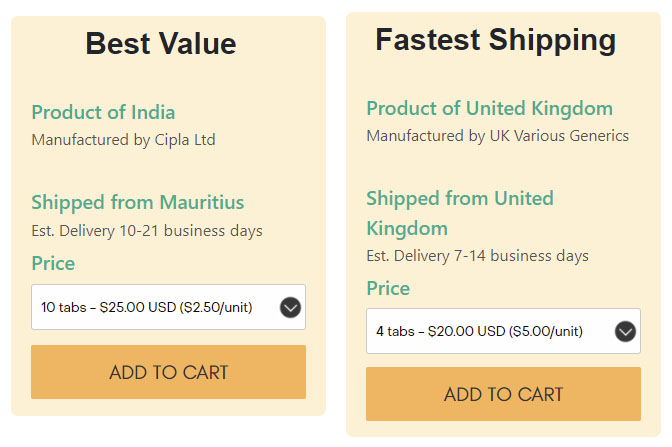Click the Price label above the 10 tabs dropdown
672x447 pixels.
click(53, 263)
